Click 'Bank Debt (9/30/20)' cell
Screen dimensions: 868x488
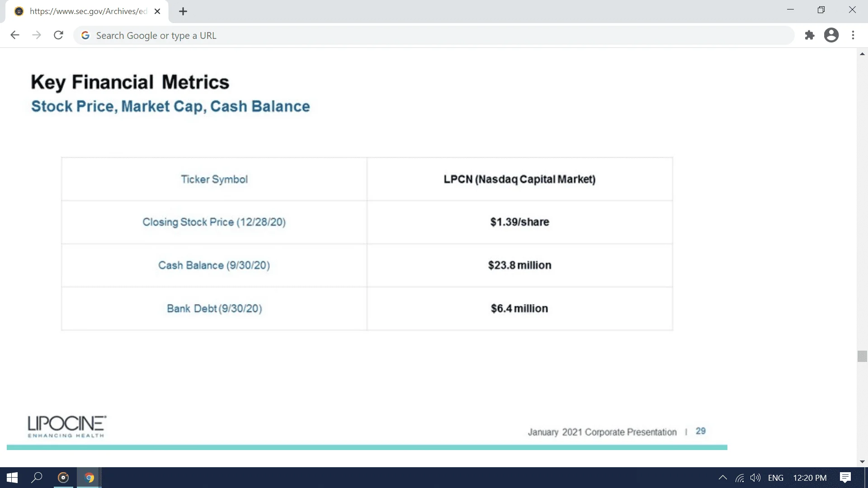pyautogui.click(x=214, y=308)
